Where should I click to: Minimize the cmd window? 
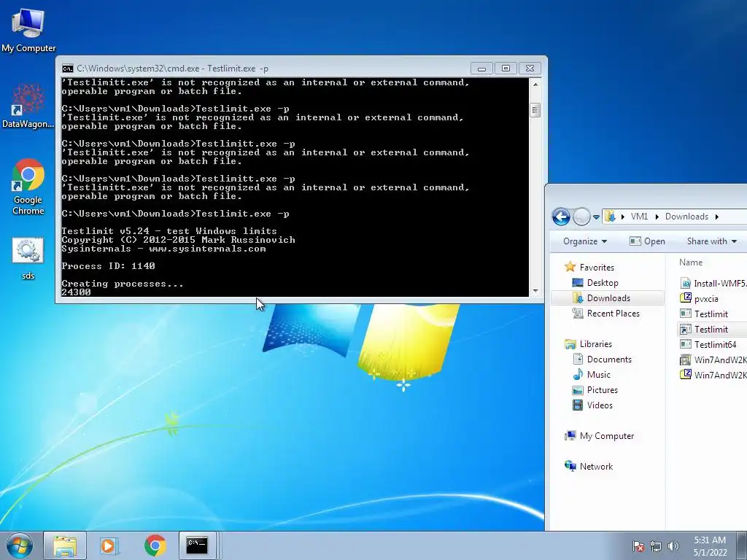click(481, 69)
